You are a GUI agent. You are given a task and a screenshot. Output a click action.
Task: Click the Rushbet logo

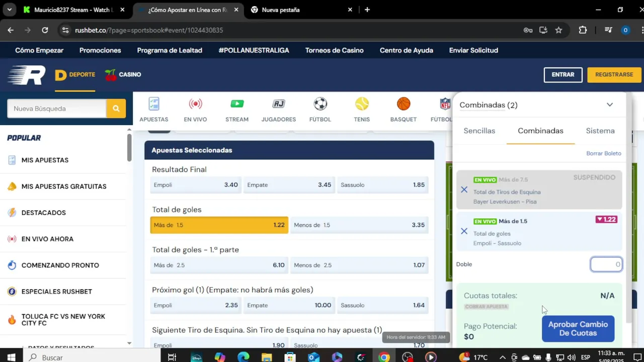click(27, 75)
